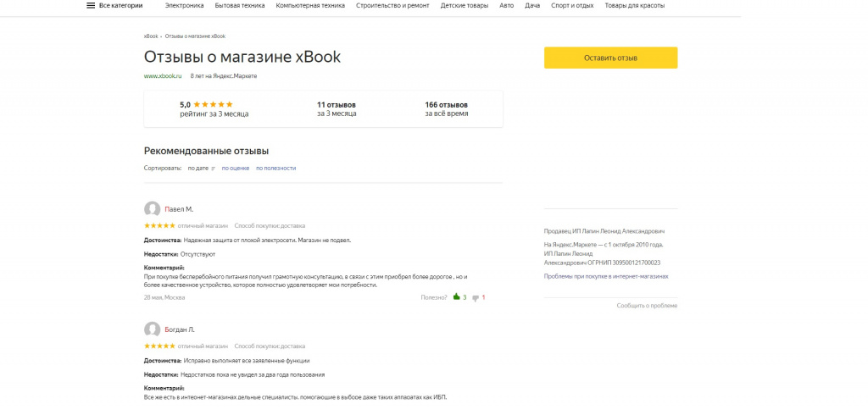Toggle sort order icon next to по дате

coord(213,169)
